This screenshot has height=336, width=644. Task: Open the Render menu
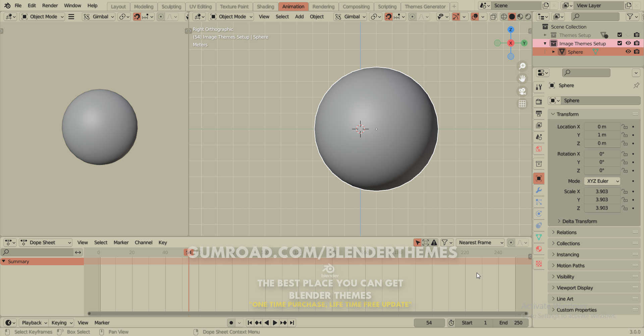(x=50, y=6)
